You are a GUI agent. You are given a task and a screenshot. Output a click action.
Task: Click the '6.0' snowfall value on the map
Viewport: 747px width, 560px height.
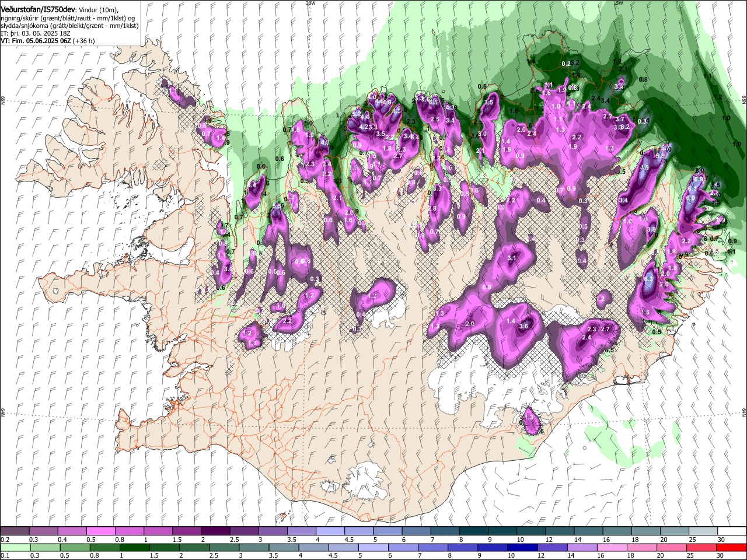click(691, 198)
